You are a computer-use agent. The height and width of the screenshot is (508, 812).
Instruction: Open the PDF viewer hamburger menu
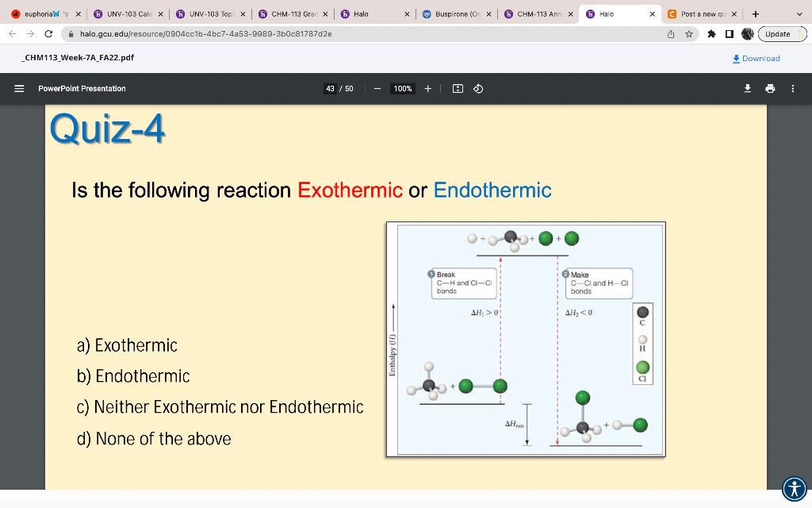click(x=19, y=88)
